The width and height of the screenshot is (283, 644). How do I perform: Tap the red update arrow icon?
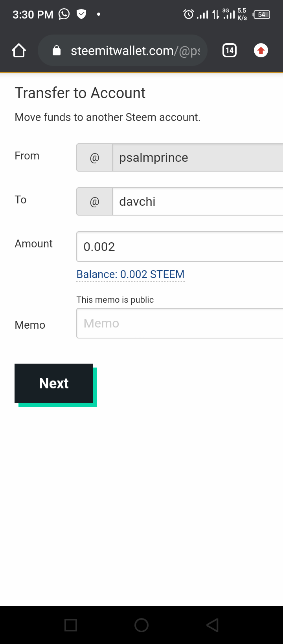click(261, 51)
